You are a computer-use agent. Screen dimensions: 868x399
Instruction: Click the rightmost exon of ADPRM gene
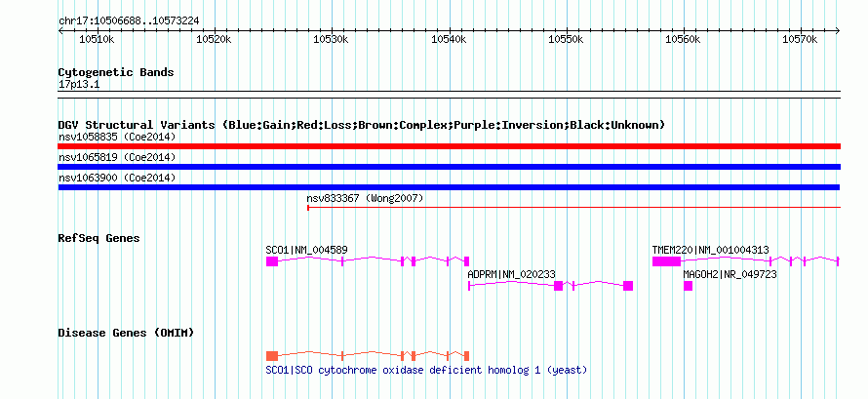(x=628, y=286)
